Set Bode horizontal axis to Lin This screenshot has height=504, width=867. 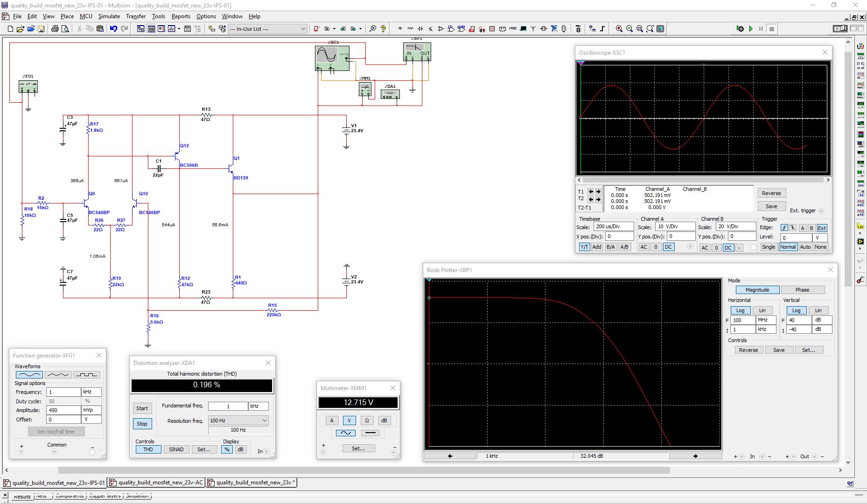(762, 310)
